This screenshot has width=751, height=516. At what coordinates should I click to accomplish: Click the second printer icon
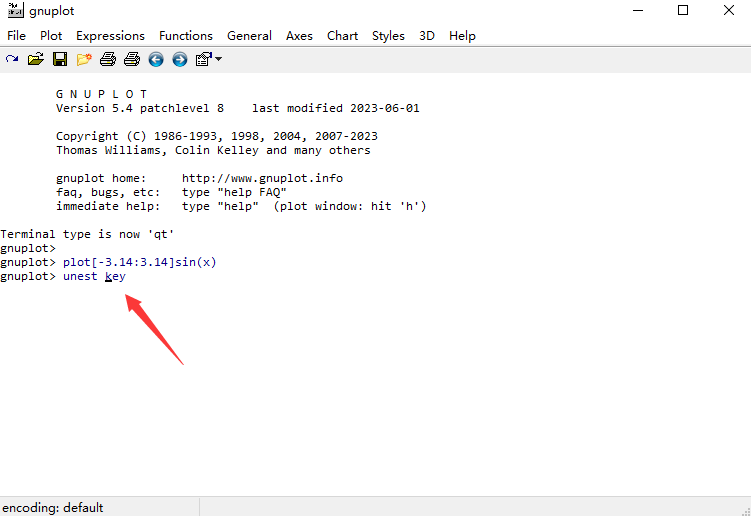pos(132,59)
